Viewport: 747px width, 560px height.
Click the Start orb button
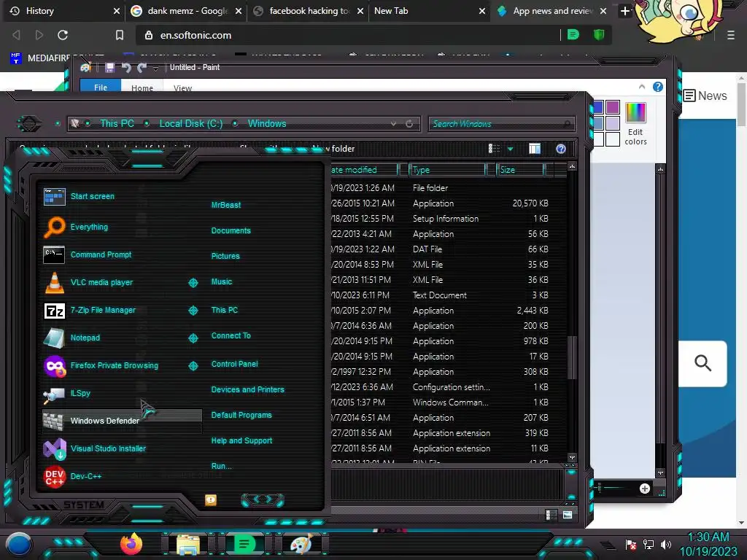point(18,545)
